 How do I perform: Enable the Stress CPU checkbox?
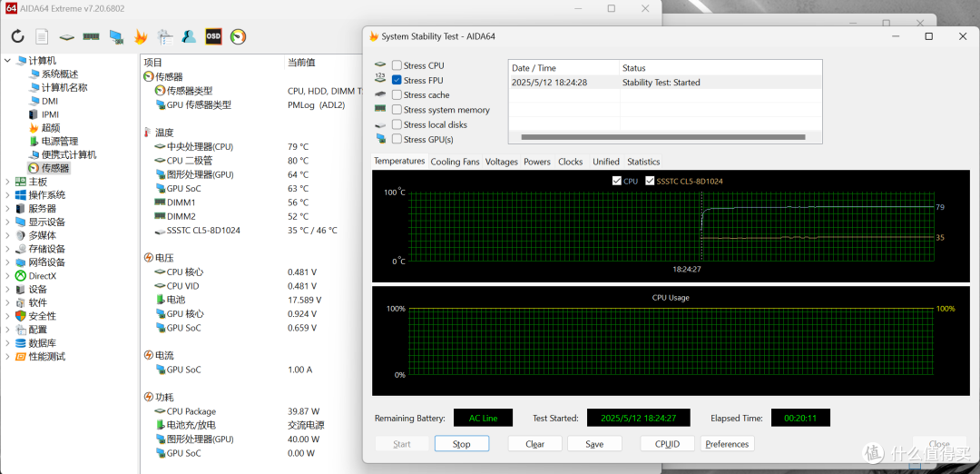point(397,65)
